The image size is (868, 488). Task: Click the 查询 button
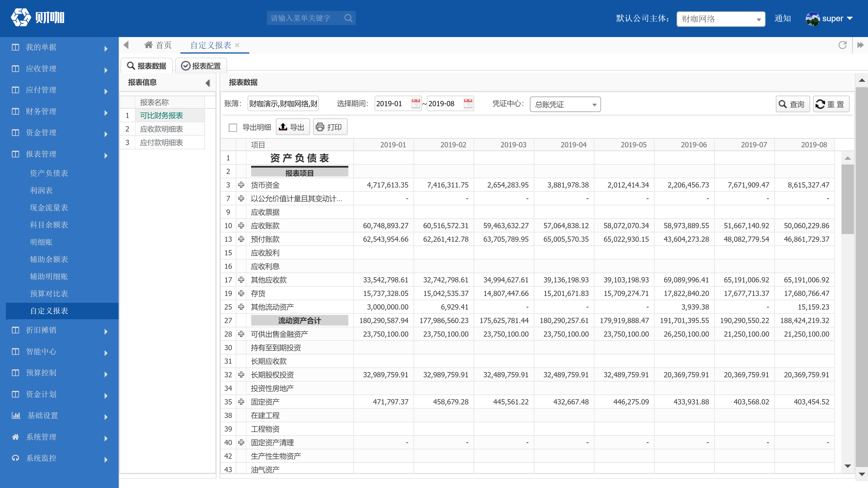tap(793, 104)
